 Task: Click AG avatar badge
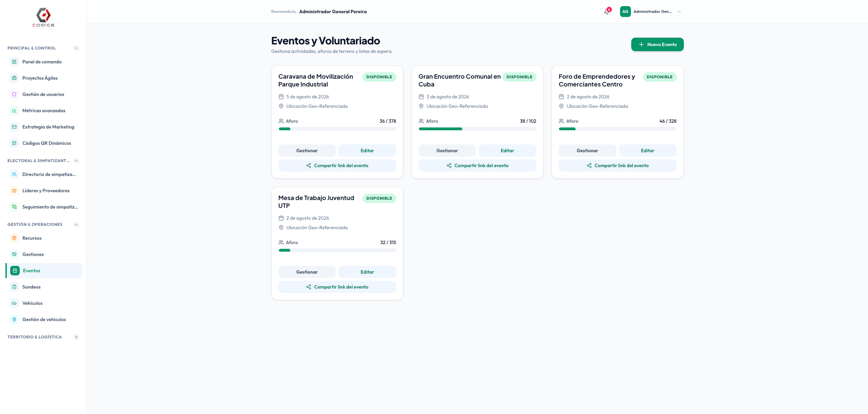pyautogui.click(x=625, y=12)
